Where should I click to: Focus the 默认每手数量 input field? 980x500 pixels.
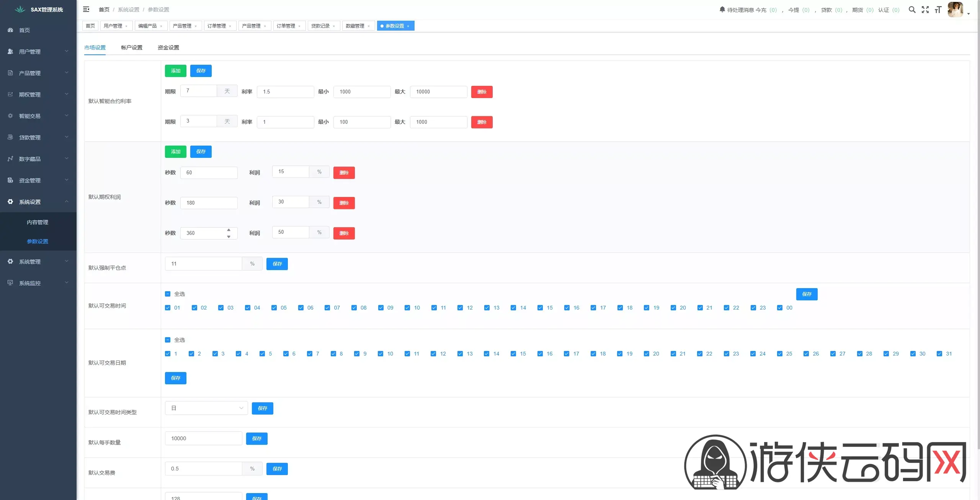[203, 438]
